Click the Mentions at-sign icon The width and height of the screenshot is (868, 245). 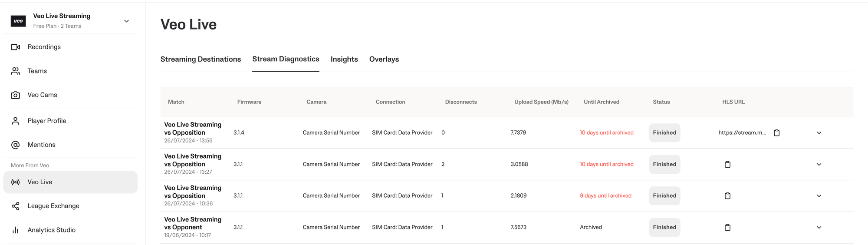[x=16, y=145]
